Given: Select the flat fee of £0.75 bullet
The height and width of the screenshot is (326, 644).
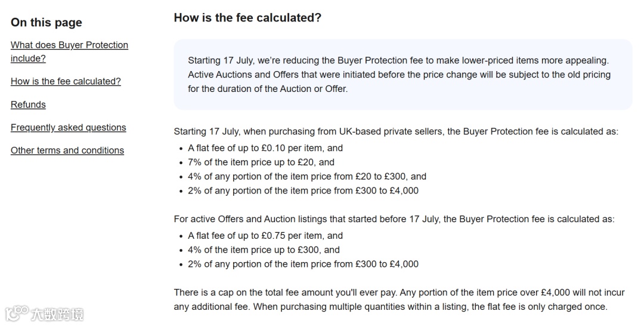Looking at the screenshot, I should pos(265,236).
